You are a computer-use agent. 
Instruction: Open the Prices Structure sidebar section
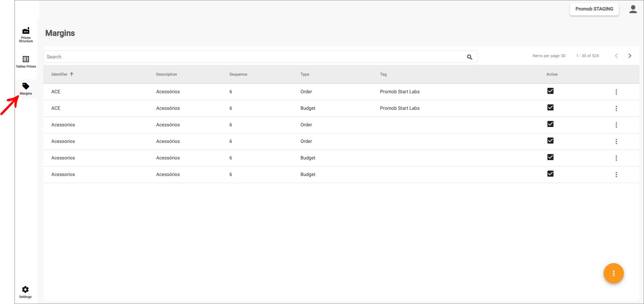[26, 34]
